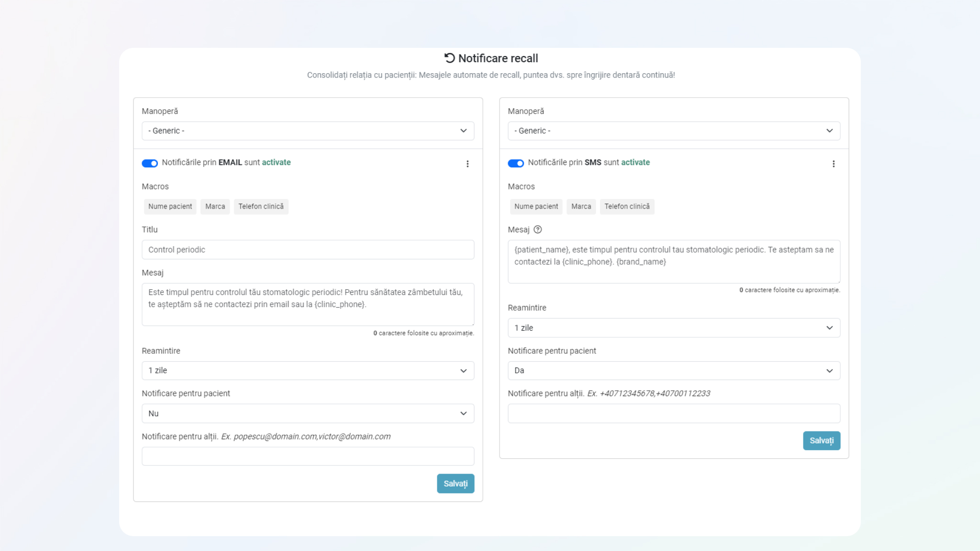This screenshot has height=551, width=980.
Task: Open the Reamintire dropdown in EMAIL panel
Action: pos(308,371)
